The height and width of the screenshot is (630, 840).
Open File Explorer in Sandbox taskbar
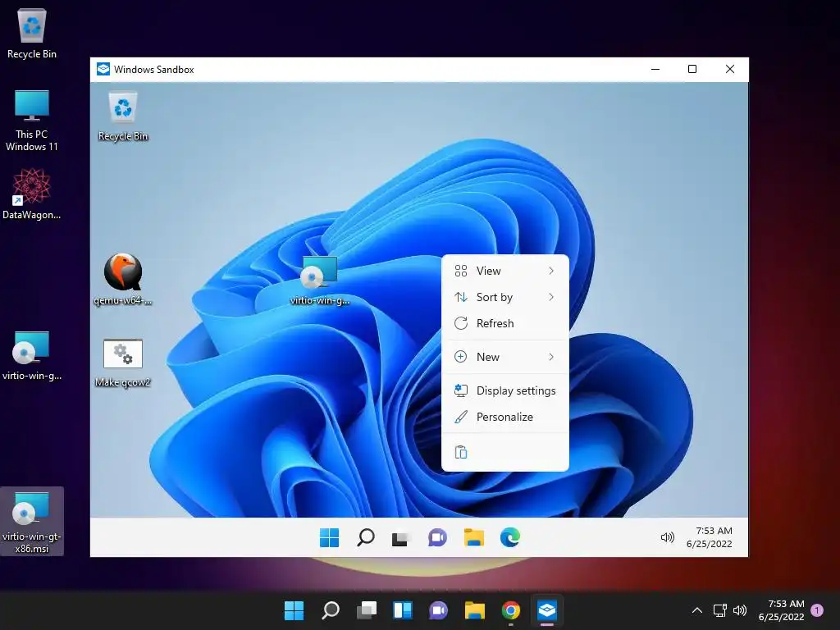tap(473, 537)
